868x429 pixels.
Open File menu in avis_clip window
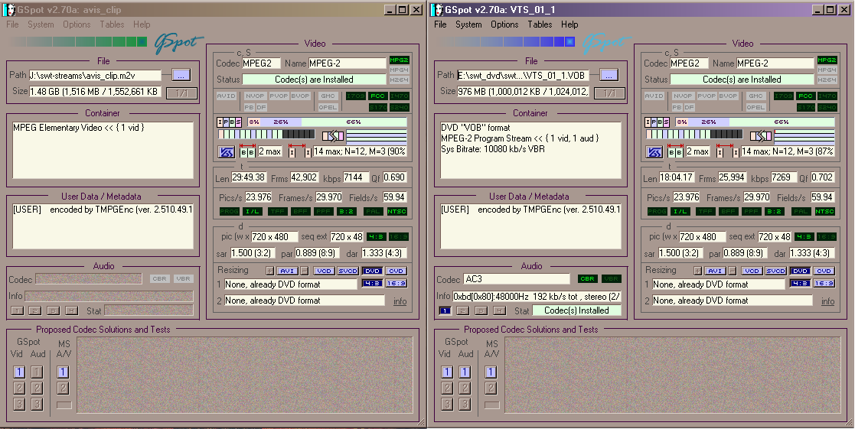point(13,24)
